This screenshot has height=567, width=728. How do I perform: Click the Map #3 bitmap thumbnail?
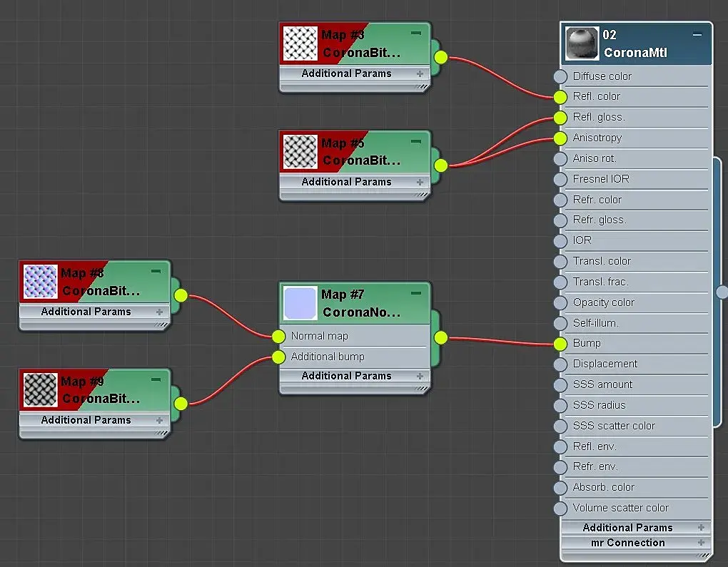point(300,44)
